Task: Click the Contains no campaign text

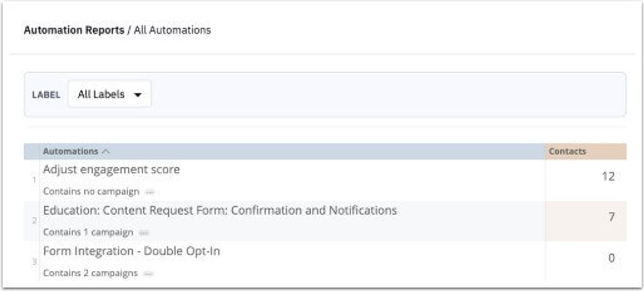Action: (x=91, y=191)
